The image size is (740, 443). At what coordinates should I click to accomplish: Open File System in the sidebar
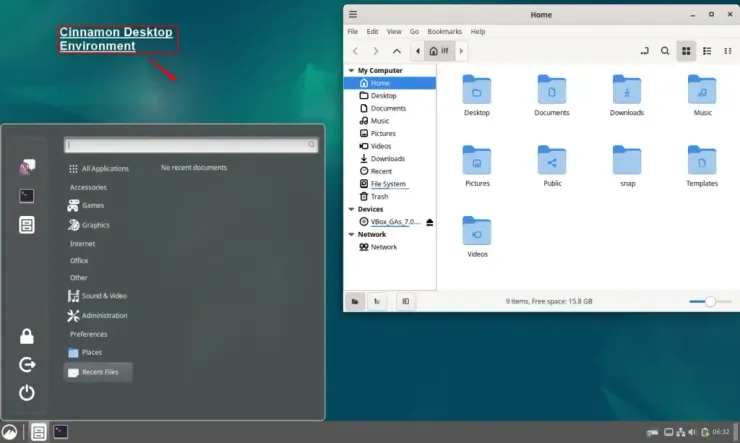coord(390,184)
